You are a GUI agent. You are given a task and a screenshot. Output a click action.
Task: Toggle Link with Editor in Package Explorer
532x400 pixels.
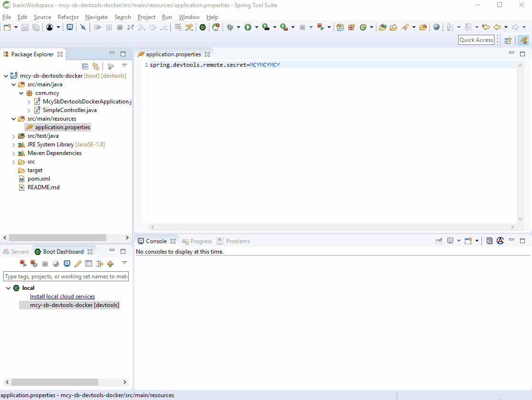[x=96, y=66]
